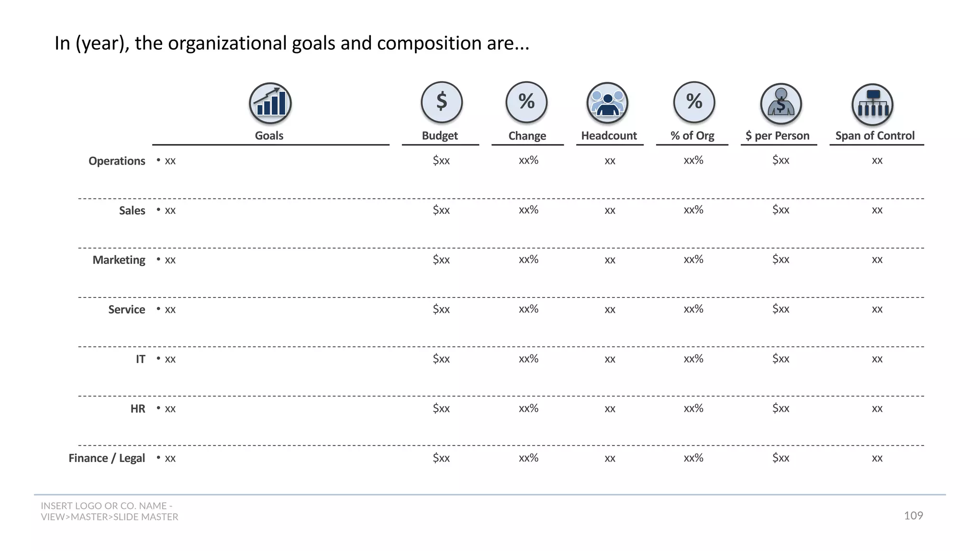Click the Span of Control org chart icon
Screen dimensions: 980x551
point(873,105)
